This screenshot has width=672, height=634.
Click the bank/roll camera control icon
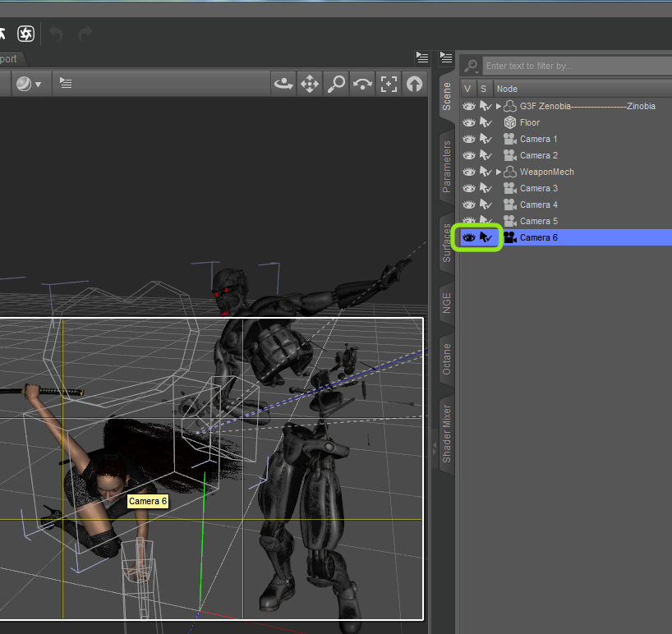tap(361, 84)
